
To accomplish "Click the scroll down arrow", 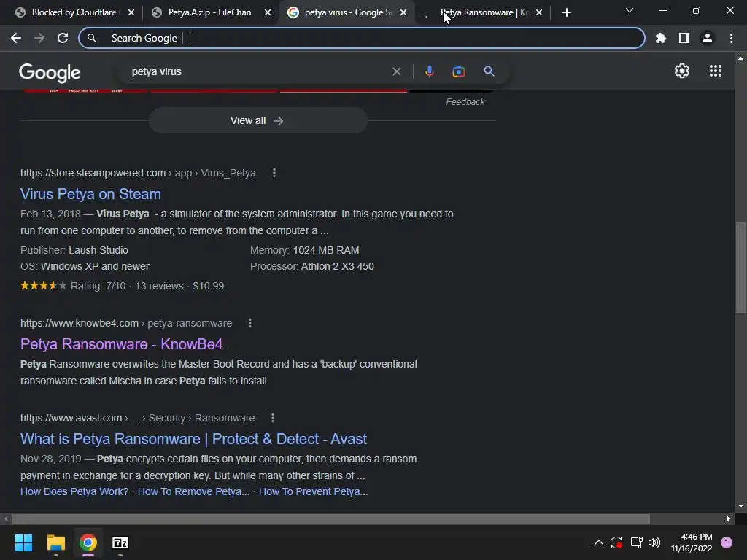I will [740, 506].
